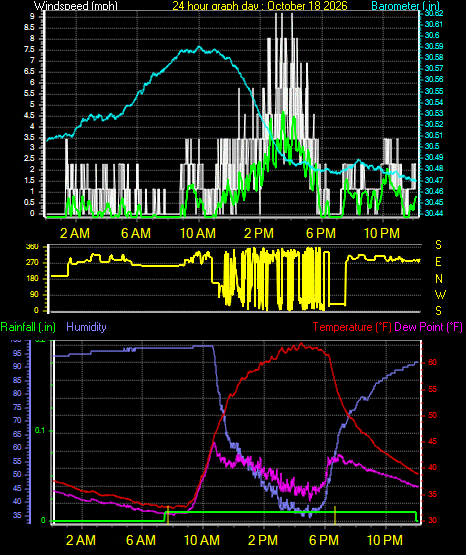Click the "3.5" windspeed axis value
466x555 pixels.
(29, 137)
